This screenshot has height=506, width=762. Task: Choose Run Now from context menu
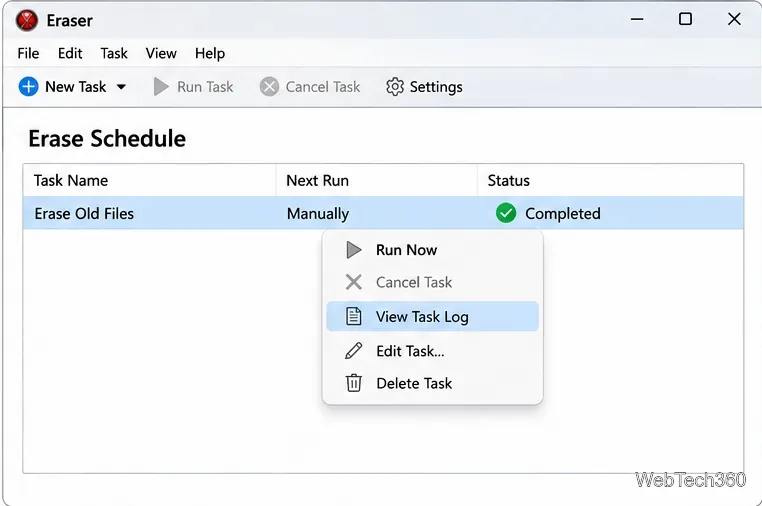[432, 250]
